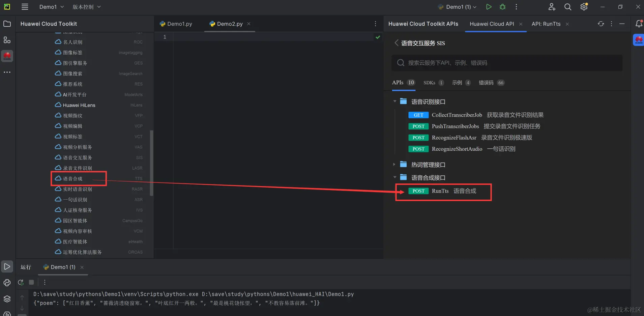Open Huawei tool window on right stripe
The height and width of the screenshot is (316, 644).
tap(639, 40)
